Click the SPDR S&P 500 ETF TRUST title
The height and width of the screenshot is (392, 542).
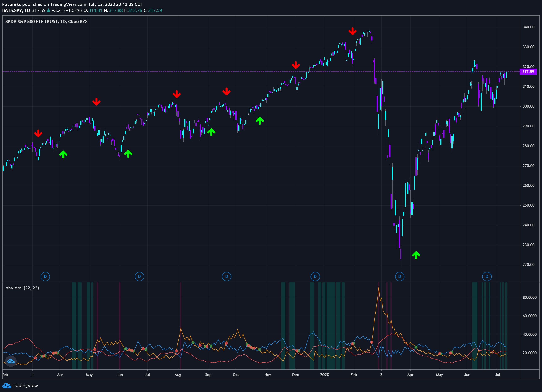point(46,22)
